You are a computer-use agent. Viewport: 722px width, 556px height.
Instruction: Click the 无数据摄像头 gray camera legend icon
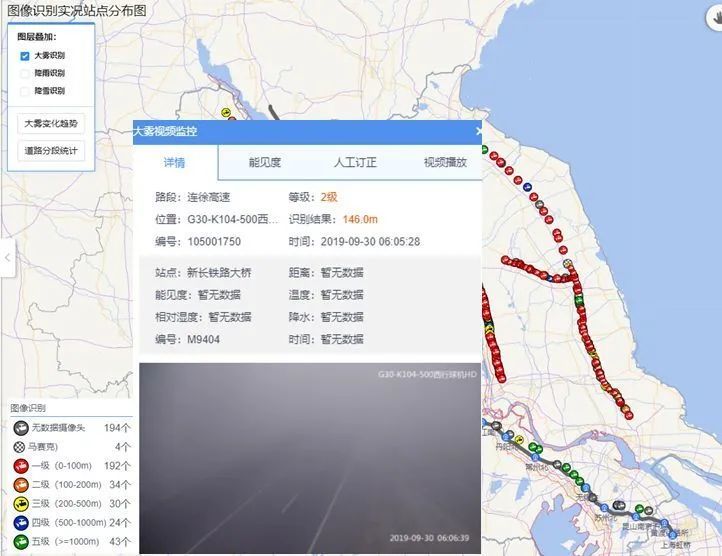[21, 428]
